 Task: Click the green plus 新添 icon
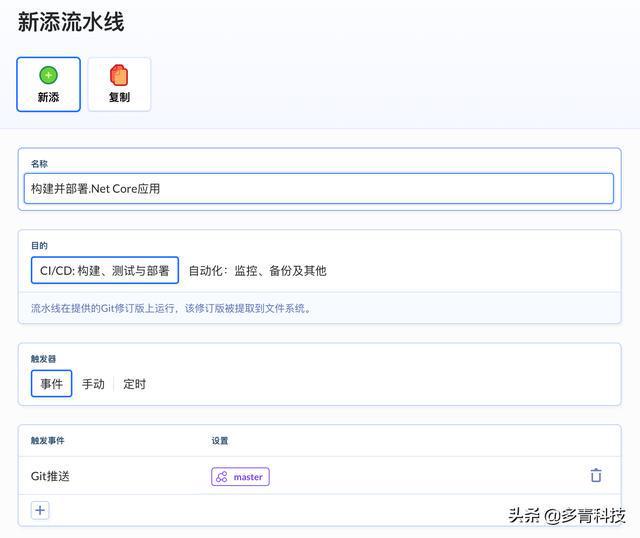[48, 75]
